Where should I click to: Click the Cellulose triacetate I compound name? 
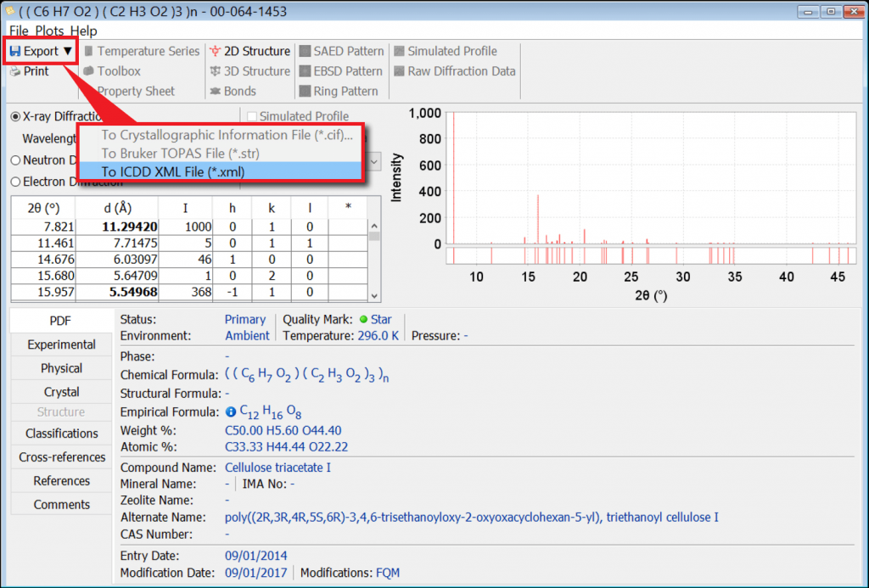pos(278,468)
